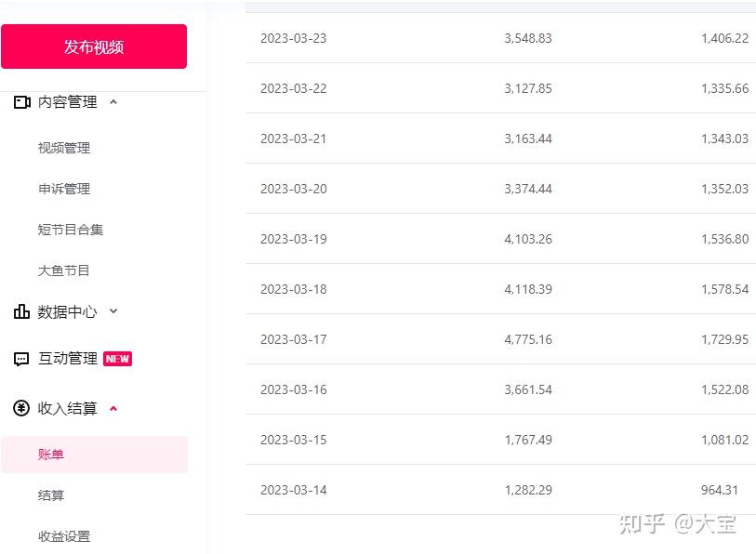
Task: Click the 发布视频 publish video button
Action: pos(93,46)
